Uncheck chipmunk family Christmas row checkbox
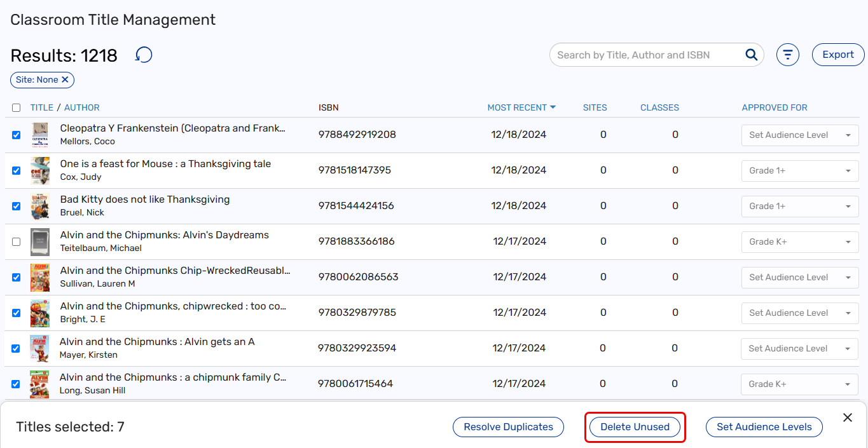The width and height of the screenshot is (868, 448). tap(17, 384)
